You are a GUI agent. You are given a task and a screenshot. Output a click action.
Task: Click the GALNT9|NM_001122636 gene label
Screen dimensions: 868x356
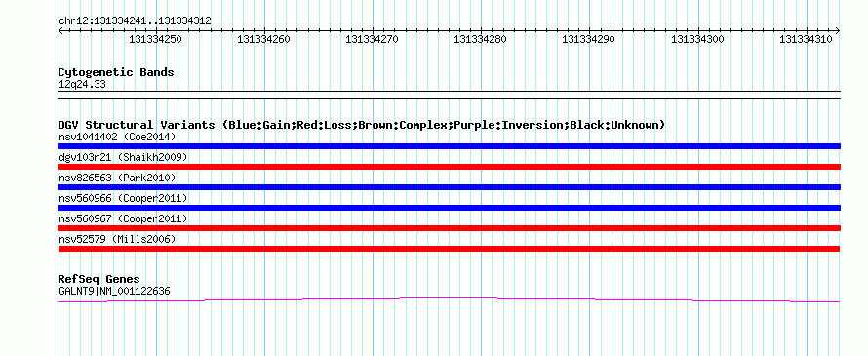[x=114, y=291]
